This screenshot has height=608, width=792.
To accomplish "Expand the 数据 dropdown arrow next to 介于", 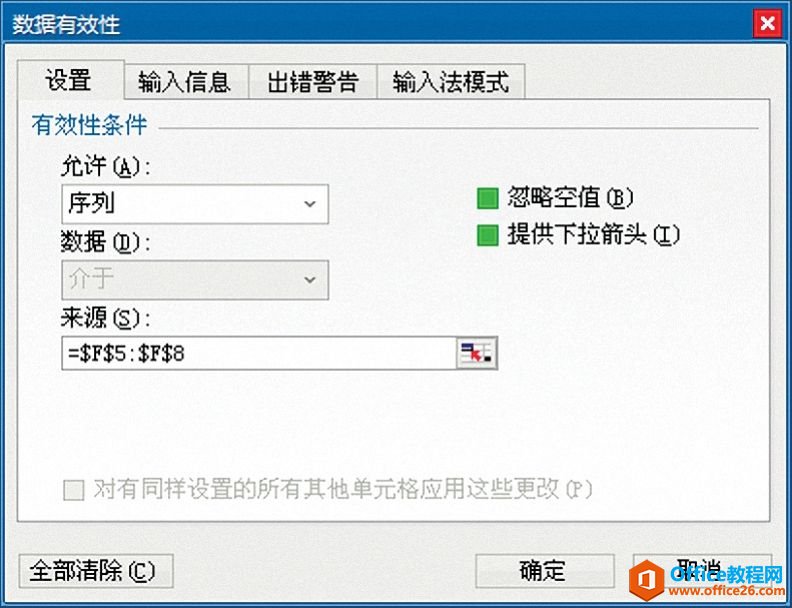I will pos(310,280).
